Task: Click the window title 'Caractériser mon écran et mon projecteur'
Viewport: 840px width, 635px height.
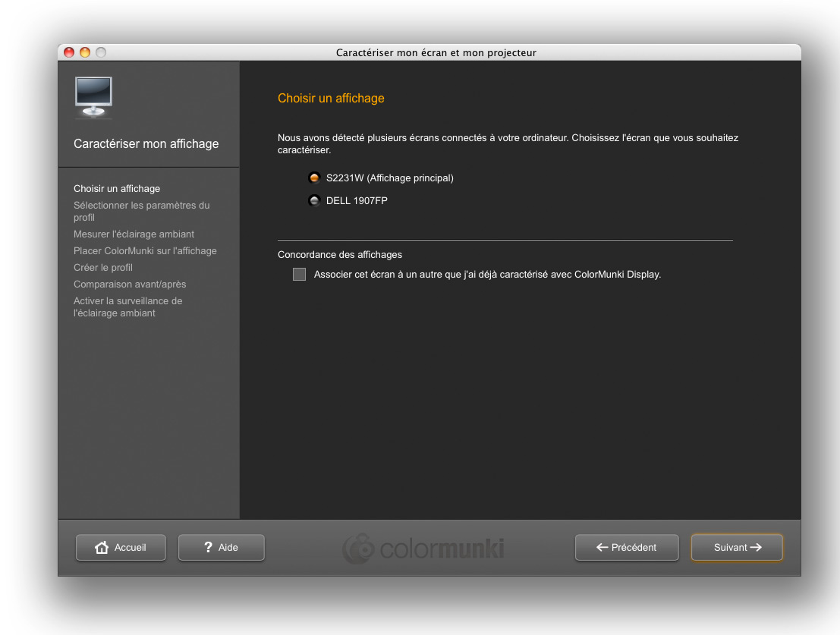Action: (436, 52)
